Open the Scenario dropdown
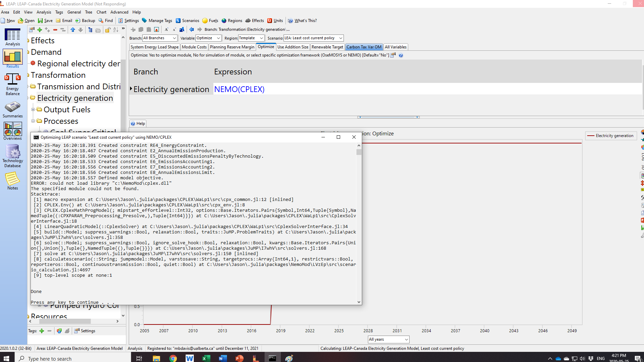This screenshot has width=644, height=362. point(313,38)
